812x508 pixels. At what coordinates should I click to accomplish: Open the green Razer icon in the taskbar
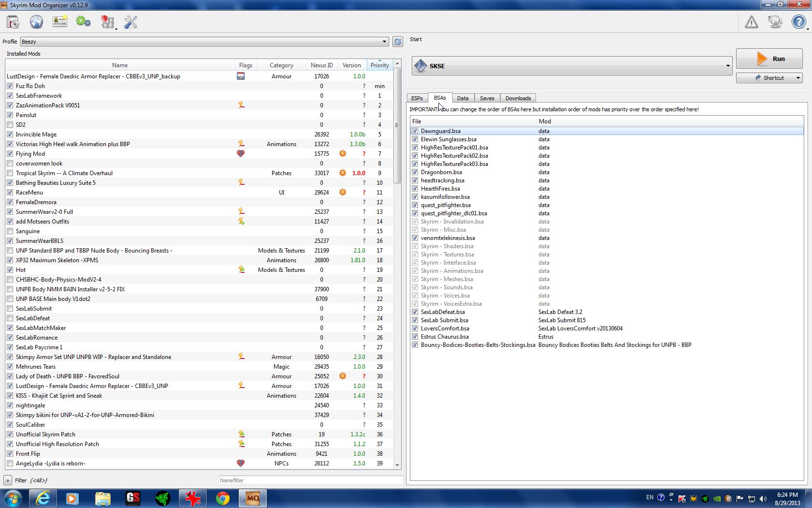163,498
